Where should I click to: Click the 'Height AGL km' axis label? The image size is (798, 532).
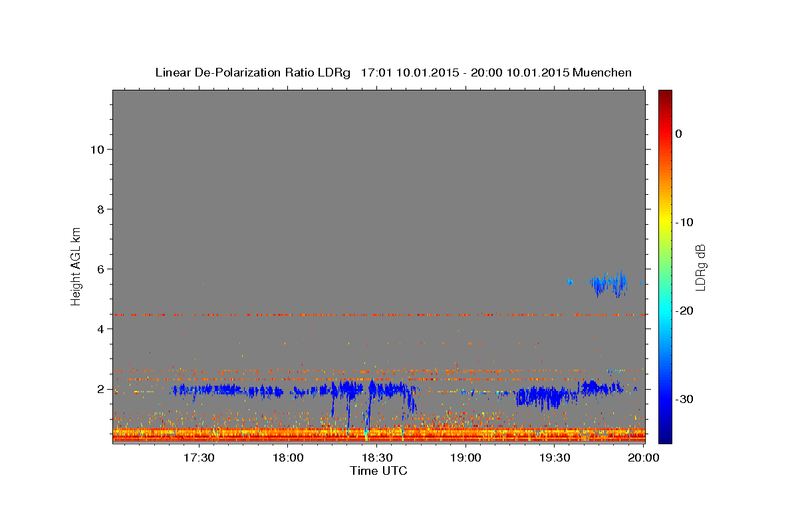click(76, 266)
